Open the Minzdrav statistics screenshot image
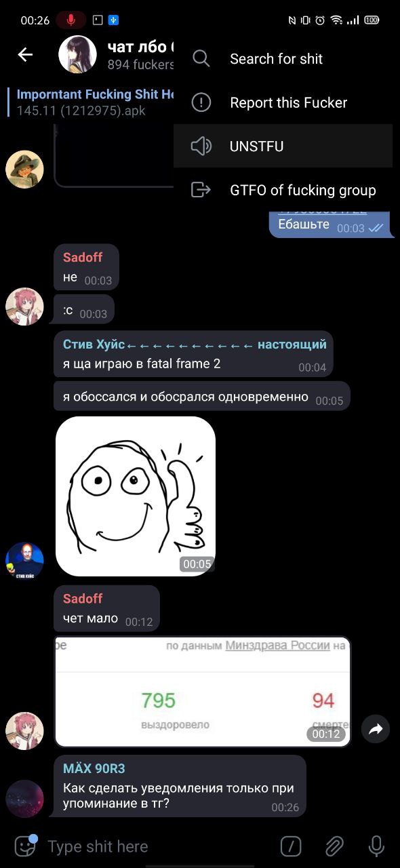 tap(203, 692)
